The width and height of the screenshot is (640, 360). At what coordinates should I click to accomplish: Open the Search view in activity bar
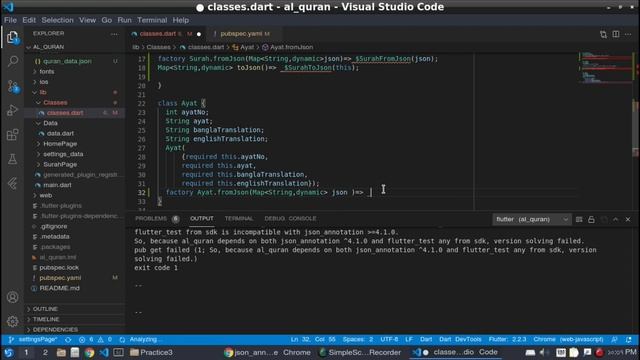point(12,62)
